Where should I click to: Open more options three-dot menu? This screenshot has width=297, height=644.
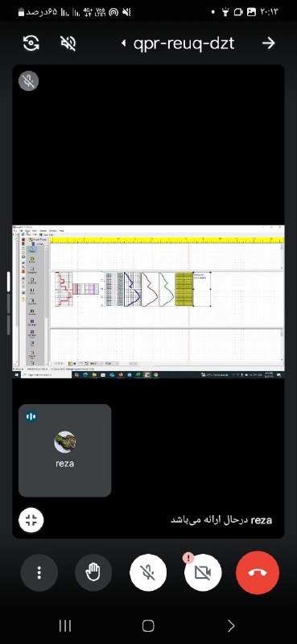click(x=39, y=572)
